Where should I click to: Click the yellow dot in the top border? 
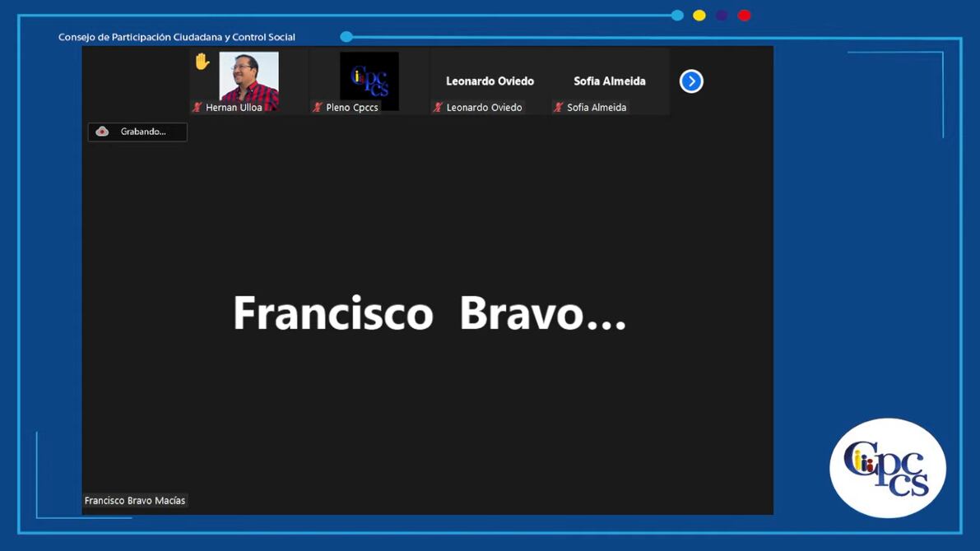click(699, 16)
